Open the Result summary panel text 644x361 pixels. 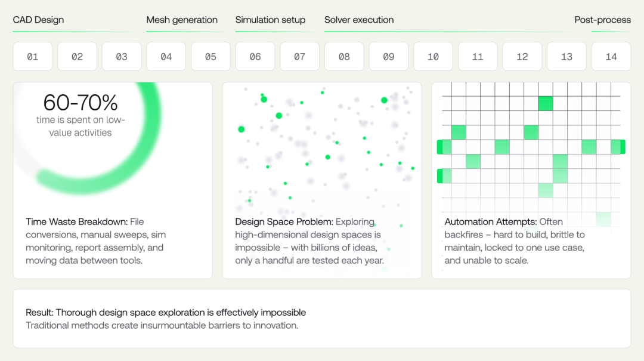click(x=166, y=319)
